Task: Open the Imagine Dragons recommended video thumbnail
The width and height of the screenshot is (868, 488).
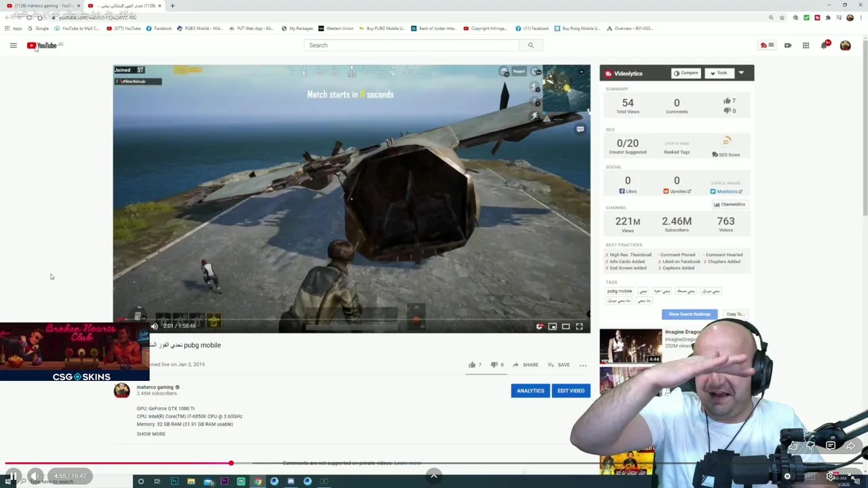Action: pos(631,346)
